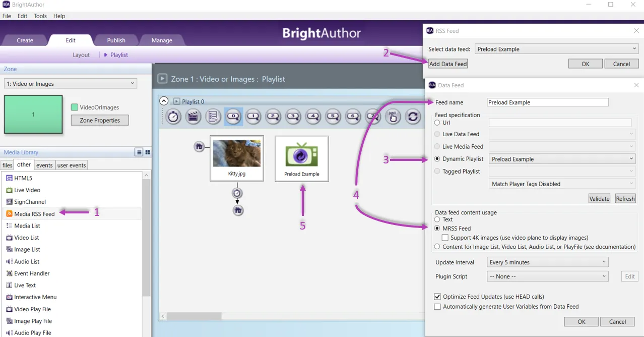This screenshot has height=337, width=644.
Task: Switch Media Library to thumbnail grid icon
Action: (148, 152)
